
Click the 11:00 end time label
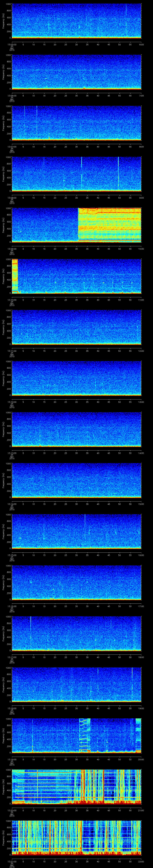141,300
